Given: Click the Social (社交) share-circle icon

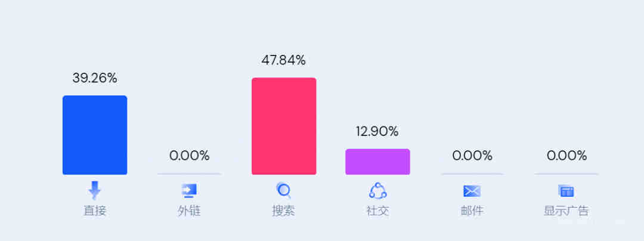Looking at the screenshot, I should tap(378, 190).
